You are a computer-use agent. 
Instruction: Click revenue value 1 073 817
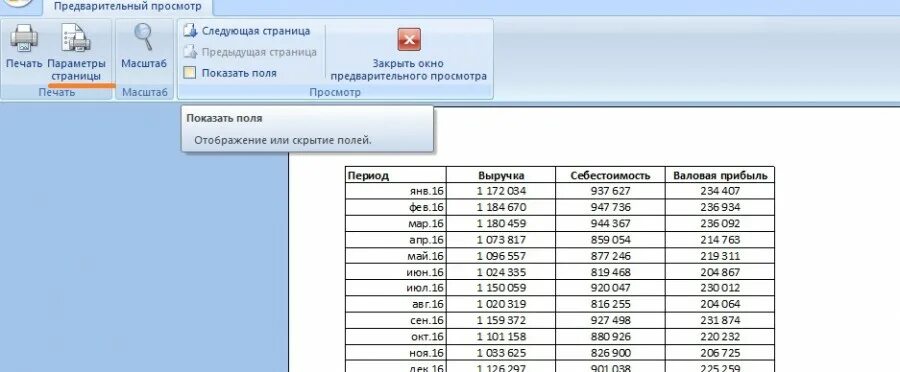pos(501,239)
